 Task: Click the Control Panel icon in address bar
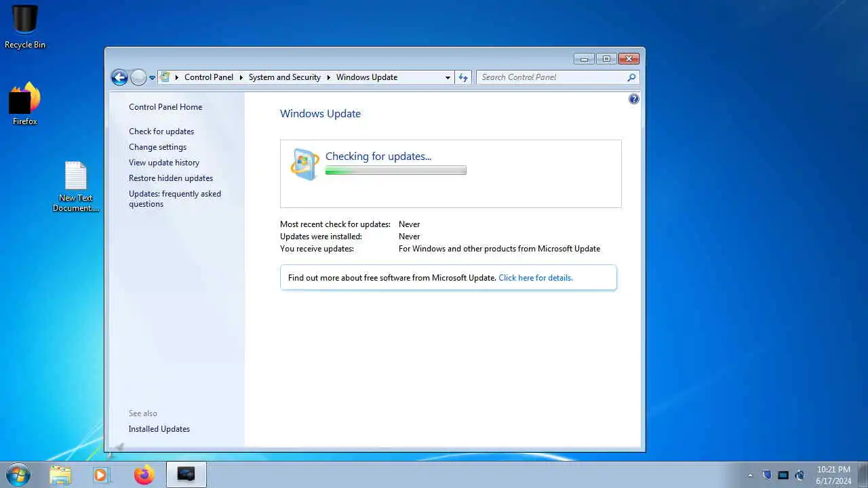point(165,77)
